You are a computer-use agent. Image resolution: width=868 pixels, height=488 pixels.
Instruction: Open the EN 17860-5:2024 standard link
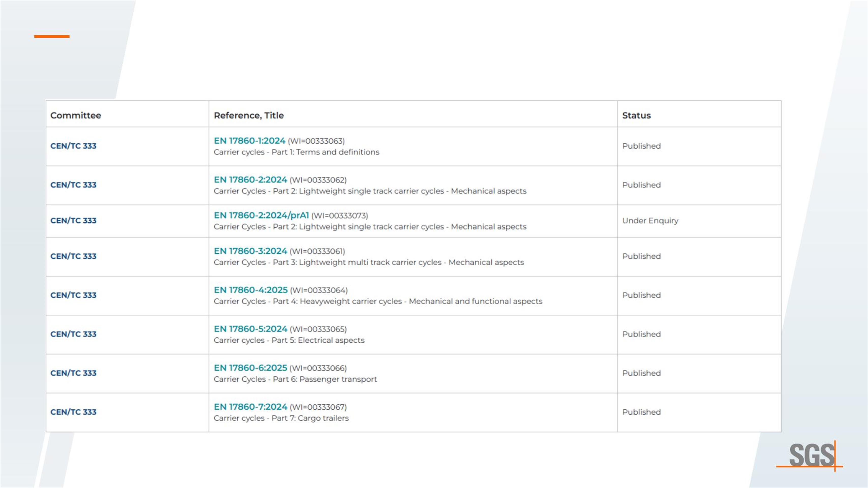click(250, 329)
